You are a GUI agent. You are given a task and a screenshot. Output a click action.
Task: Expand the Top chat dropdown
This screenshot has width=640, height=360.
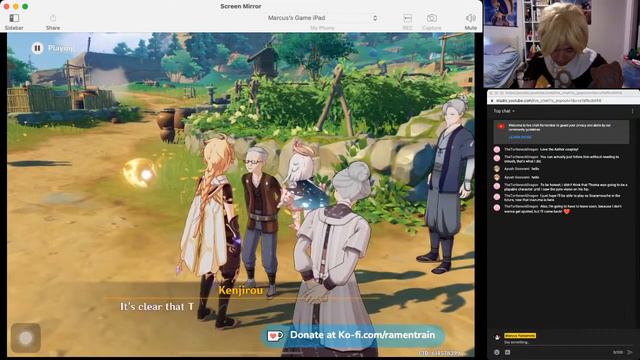click(504, 111)
